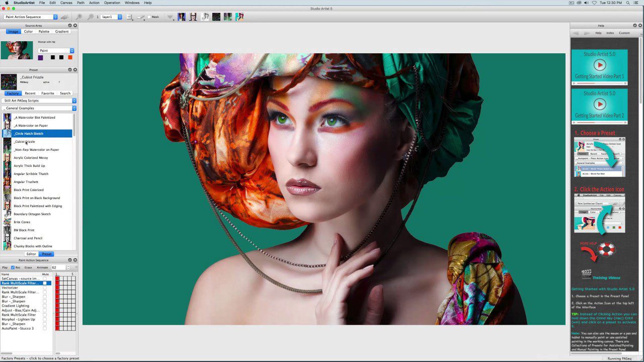Toggle the Mask checkbox
Image resolution: width=644 pixels, height=362 pixels.
click(x=149, y=17)
